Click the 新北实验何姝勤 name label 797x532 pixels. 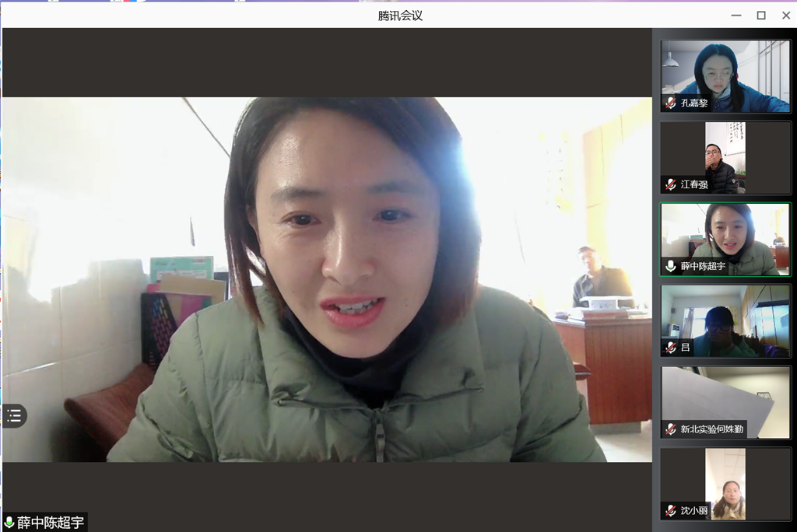[711, 429]
